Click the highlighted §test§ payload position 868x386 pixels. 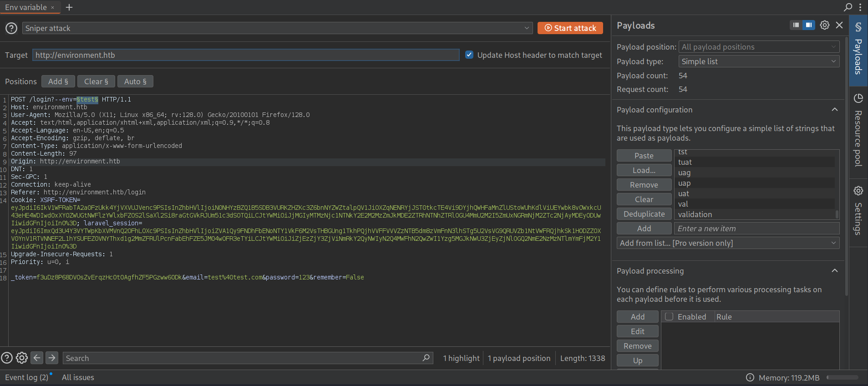coord(87,99)
